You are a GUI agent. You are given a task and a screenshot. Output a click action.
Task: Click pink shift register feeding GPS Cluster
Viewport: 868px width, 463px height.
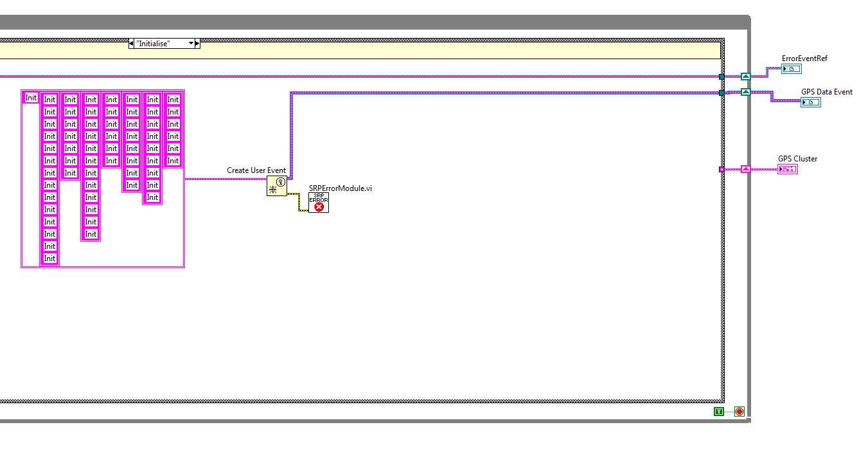pos(745,169)
